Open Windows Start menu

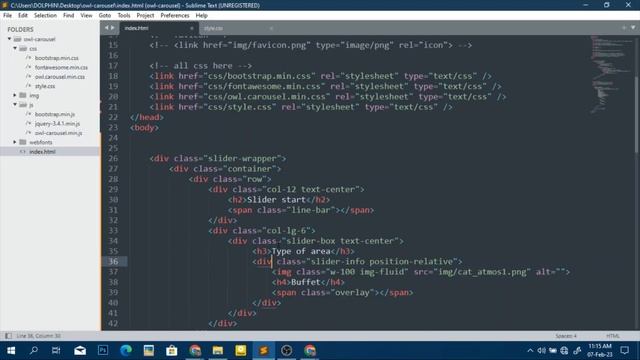pyautogui.click(x=11, y=351)
